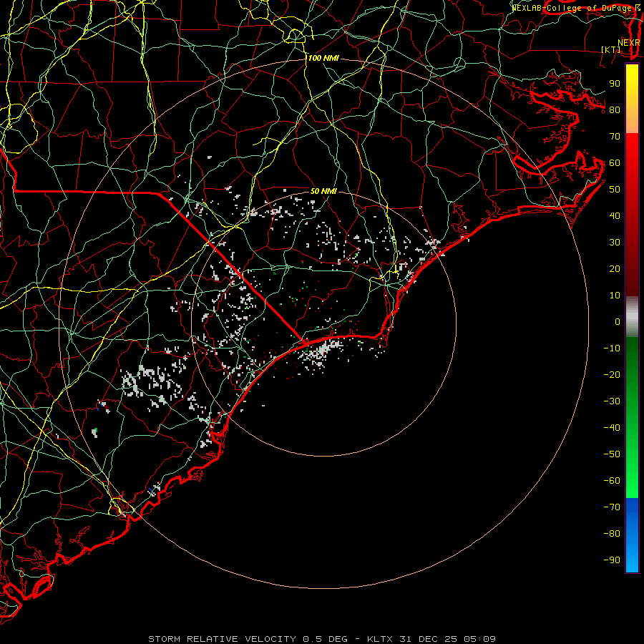Select the '-90' value on velocity scale
Viewport: 644px width, 644px height.
(x=612, y=560)
